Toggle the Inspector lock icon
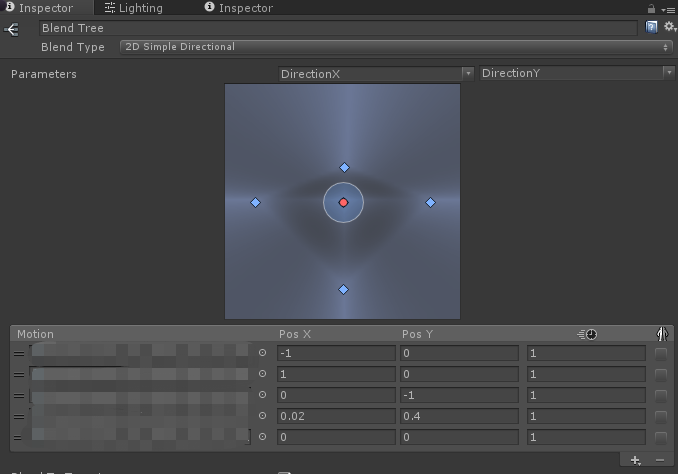Image resolution: width=678 pixels, height=474 pixels. [x=651, y=8]
